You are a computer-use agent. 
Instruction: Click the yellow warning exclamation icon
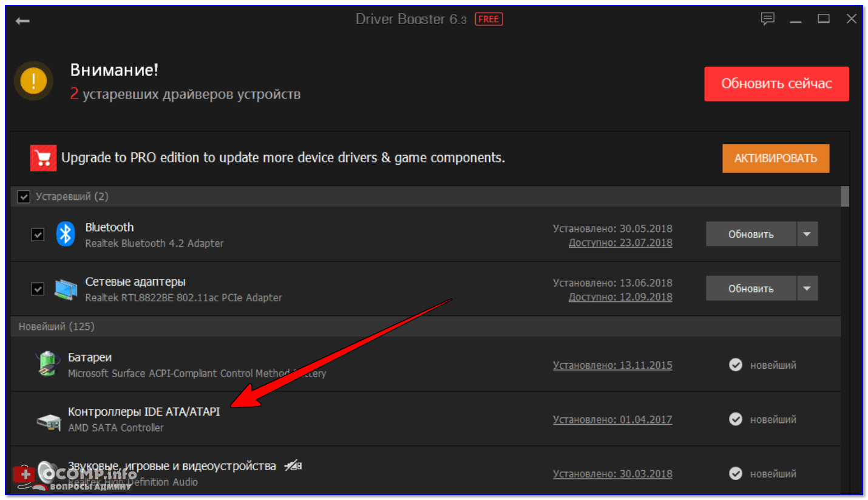(x=33, y=80)
